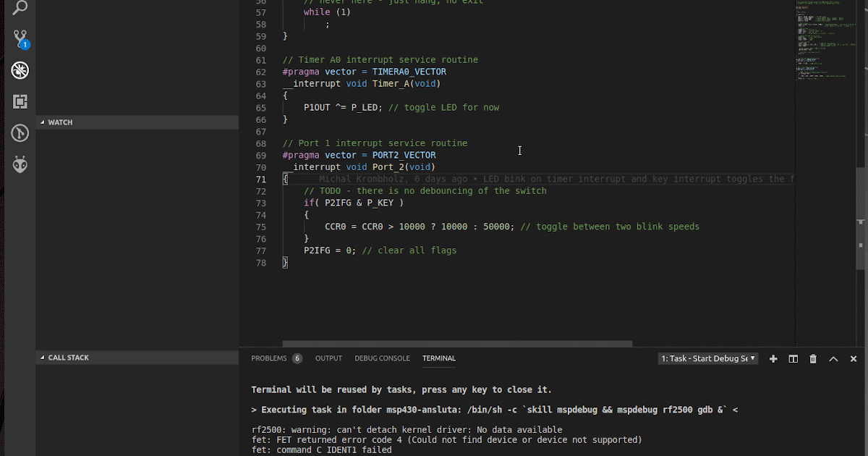Switch to the DEBUG CONSOLE tab
868x456 pixels.
coord(382,358)
